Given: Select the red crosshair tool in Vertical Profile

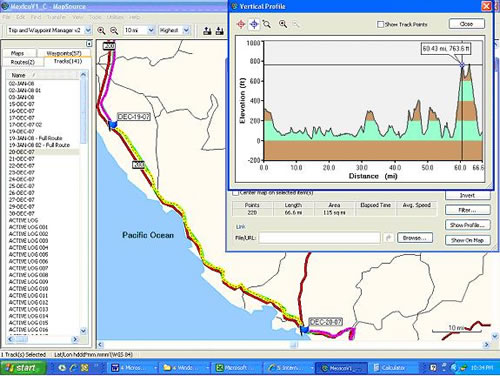Looking at the screenshot, I should click(241, 24).
